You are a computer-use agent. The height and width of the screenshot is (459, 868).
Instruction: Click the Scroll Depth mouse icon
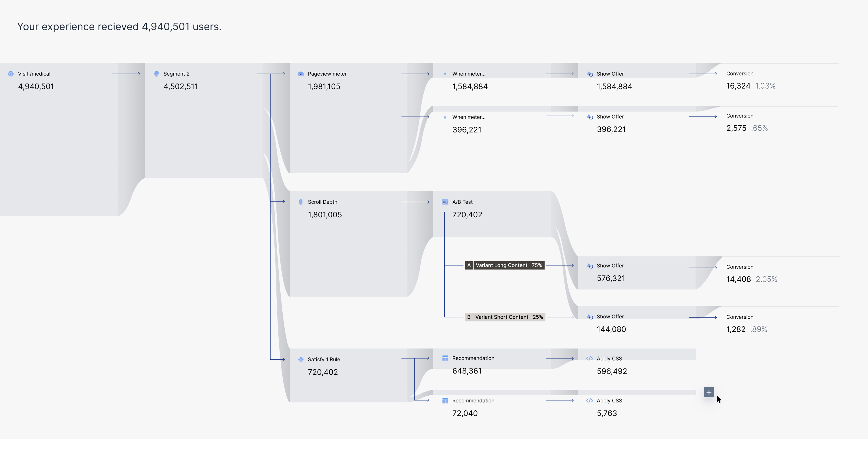(300, 202)
